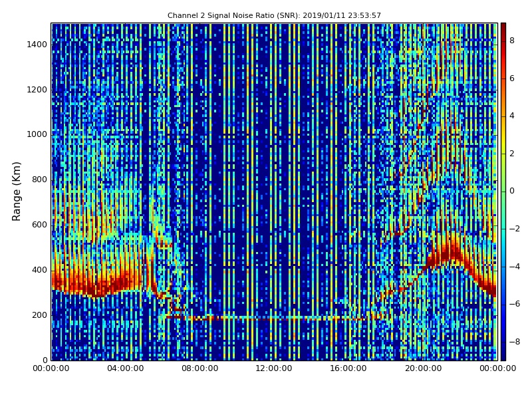The image size is (532, 399).
Task: Click the 08:00:00 time tick label
Action: pos(200,368)
